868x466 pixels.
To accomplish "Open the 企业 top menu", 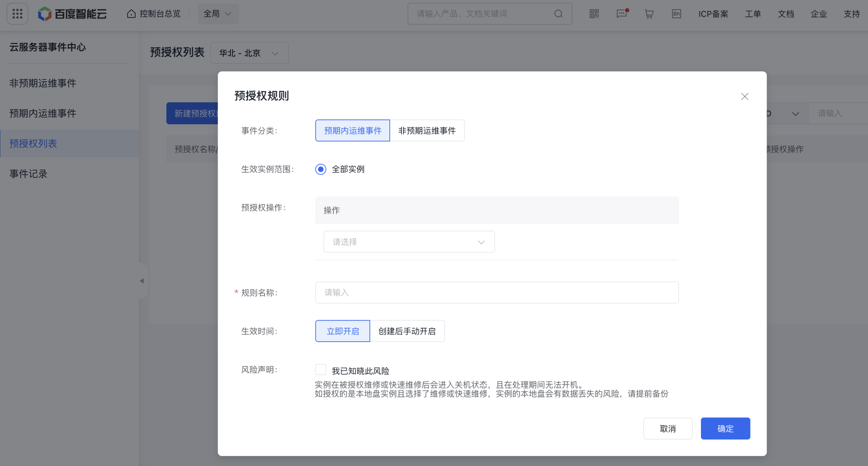I will 818,14.
